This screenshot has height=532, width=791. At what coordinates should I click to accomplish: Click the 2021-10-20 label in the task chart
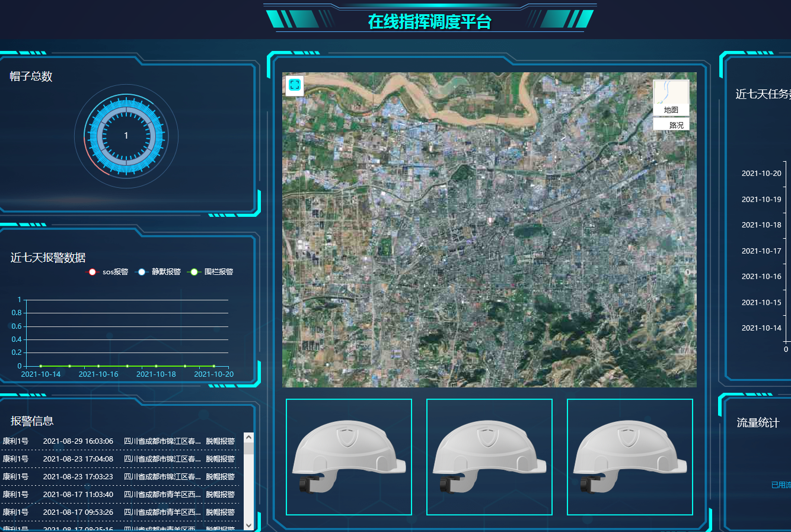pyautogui.click(x=761, y=174)
